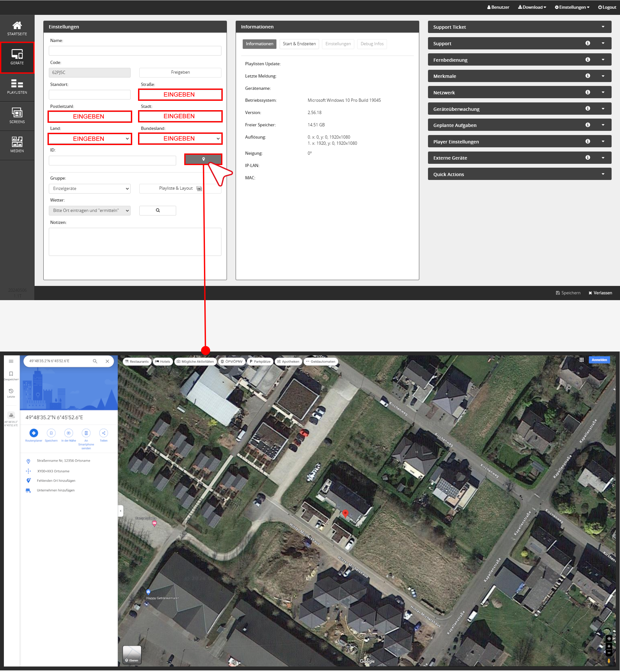The height and width of the screenshot is (672, 620).
Task: Click the info icon next to Fernbedienung
Action: pos(587,60)
